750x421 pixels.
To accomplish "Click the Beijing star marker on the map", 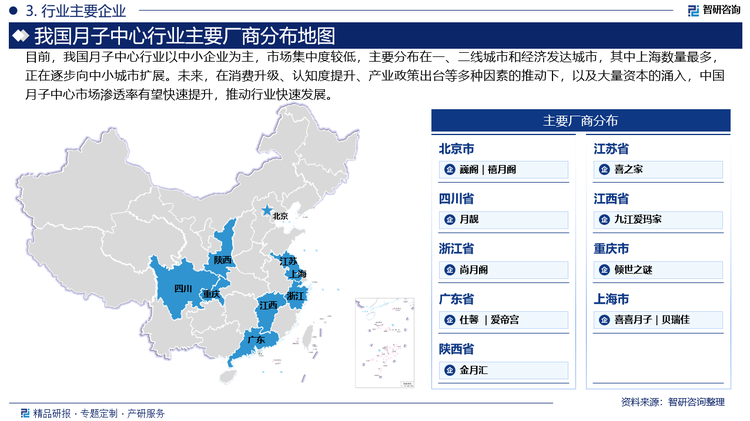I will click(x=267, y=210).
